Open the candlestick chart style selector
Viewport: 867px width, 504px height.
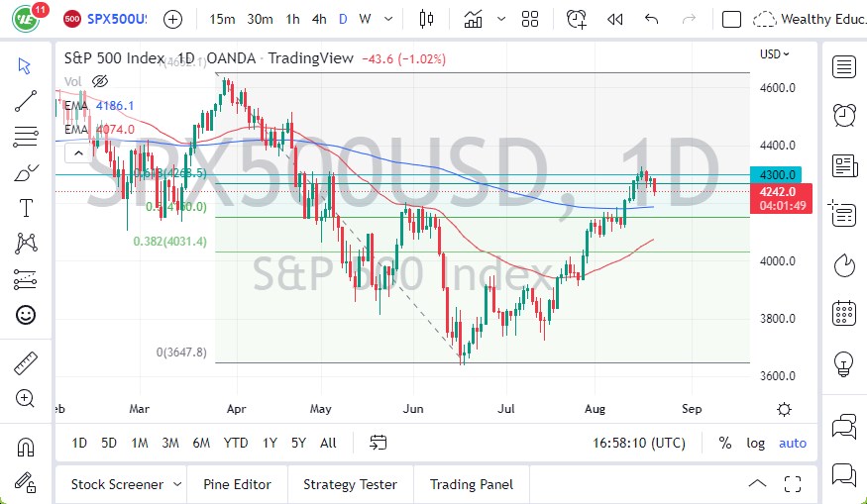[427, 19]
